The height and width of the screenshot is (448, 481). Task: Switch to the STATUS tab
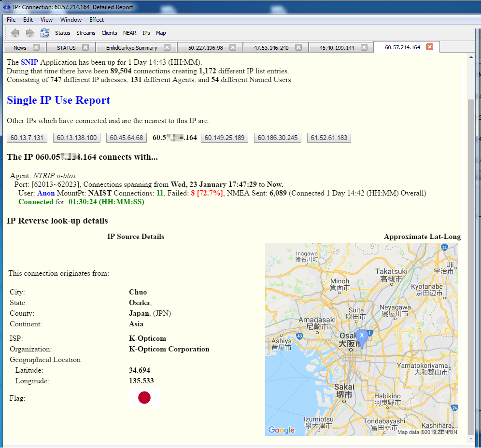click(x=66, y=48)
